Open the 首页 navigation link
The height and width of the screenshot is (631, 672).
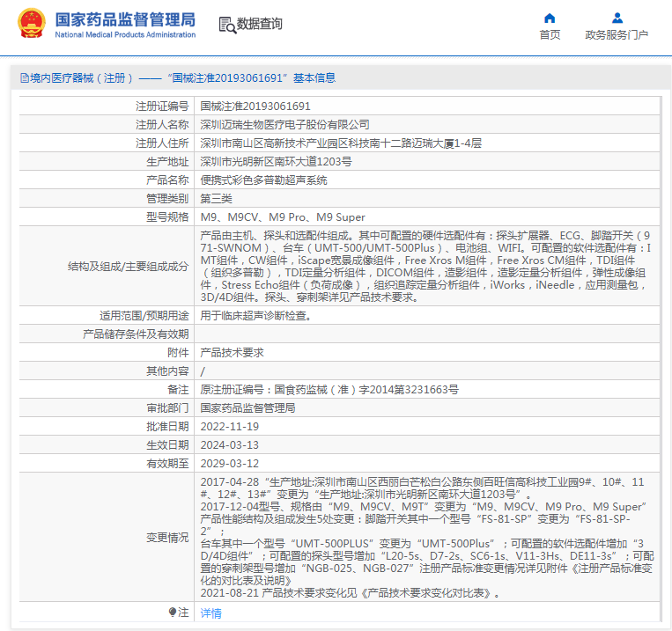pyautogui.click(x=550, y=35)
